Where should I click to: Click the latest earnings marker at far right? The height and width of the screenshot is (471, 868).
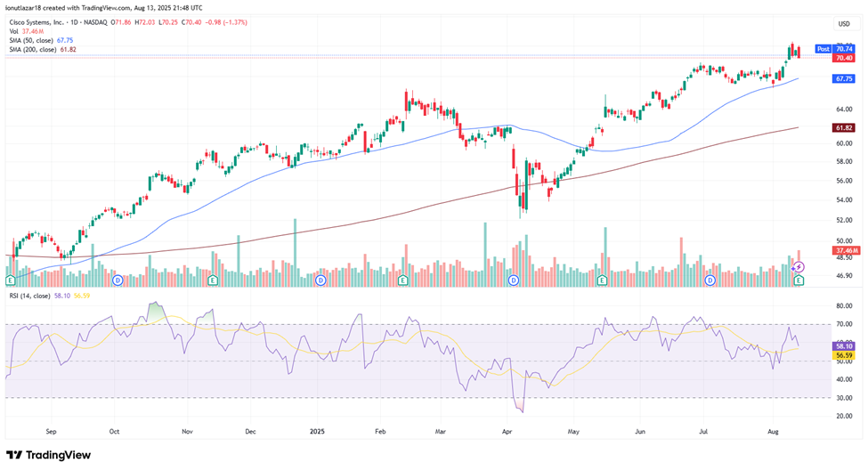pos(799,280)
